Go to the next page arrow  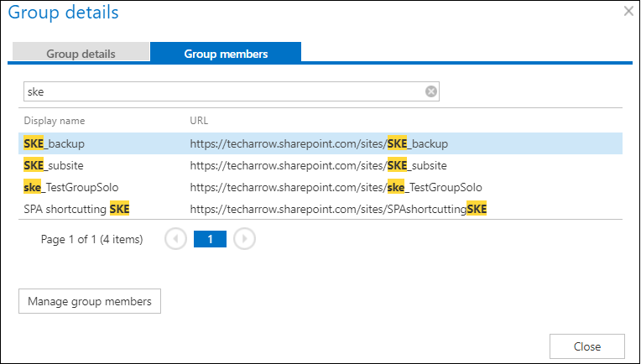coord(244,239)
